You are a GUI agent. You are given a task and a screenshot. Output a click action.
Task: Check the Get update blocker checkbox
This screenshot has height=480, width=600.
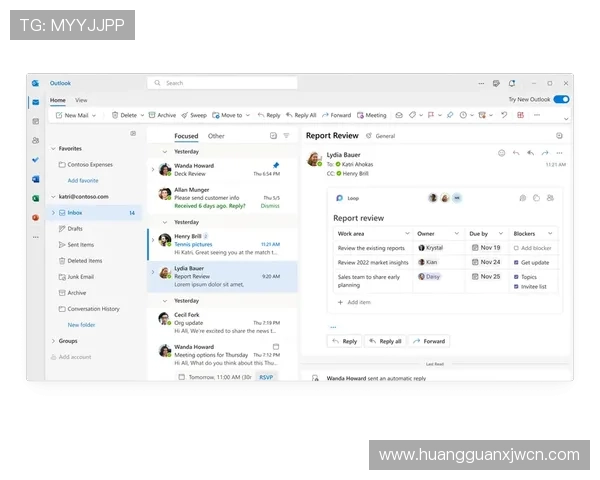[516, 262]
